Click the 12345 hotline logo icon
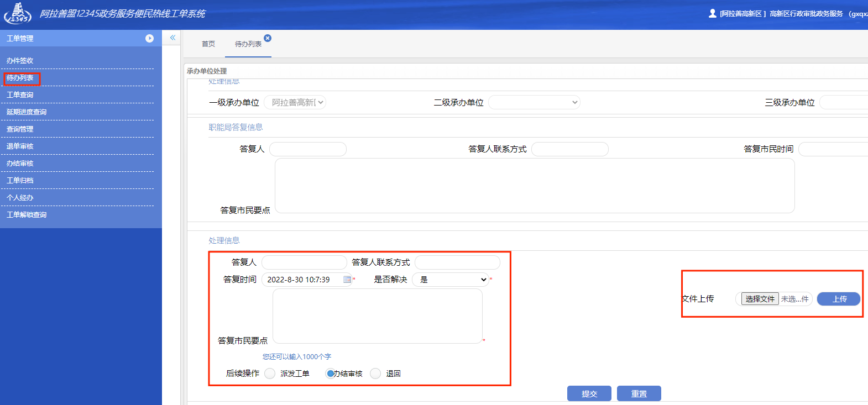Viewport: 868px width, 405px height. pyautogui.click(x=18, y=13)
